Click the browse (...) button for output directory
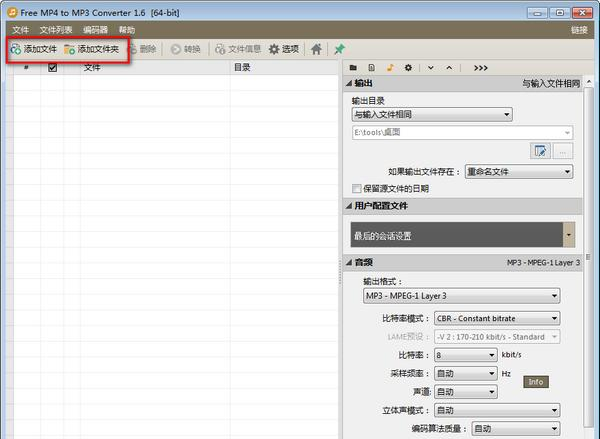The image size is (600, 439). [x=562, y=151]
